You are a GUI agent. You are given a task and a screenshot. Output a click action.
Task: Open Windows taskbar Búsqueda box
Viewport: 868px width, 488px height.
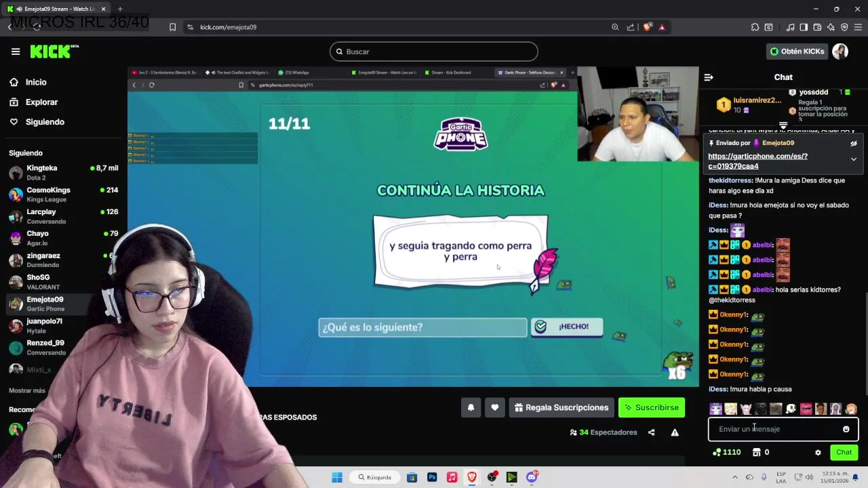pos(375,477)
